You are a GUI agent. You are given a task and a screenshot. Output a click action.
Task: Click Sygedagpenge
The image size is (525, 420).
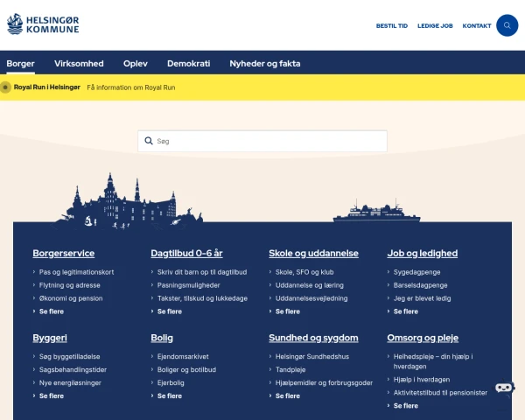click(416, 272)
